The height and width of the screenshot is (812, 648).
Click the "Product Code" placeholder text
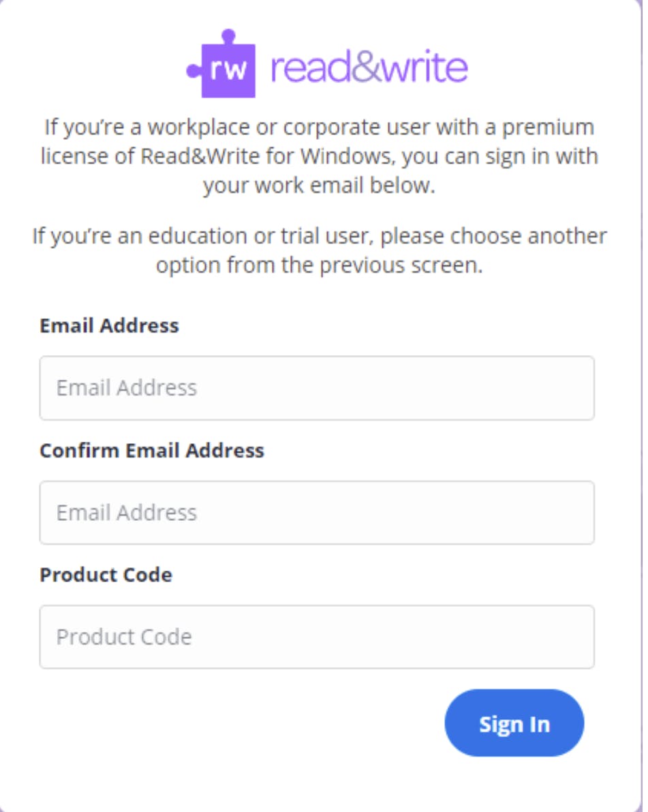(x=124, y=637)
